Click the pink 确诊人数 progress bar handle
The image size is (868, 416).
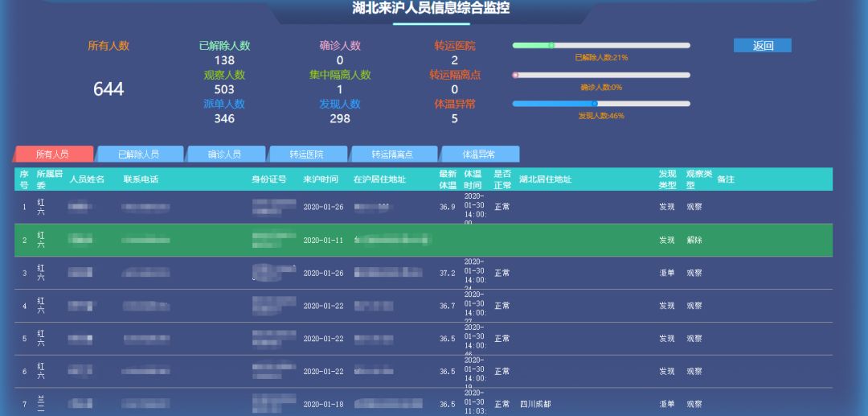(515, 75)
